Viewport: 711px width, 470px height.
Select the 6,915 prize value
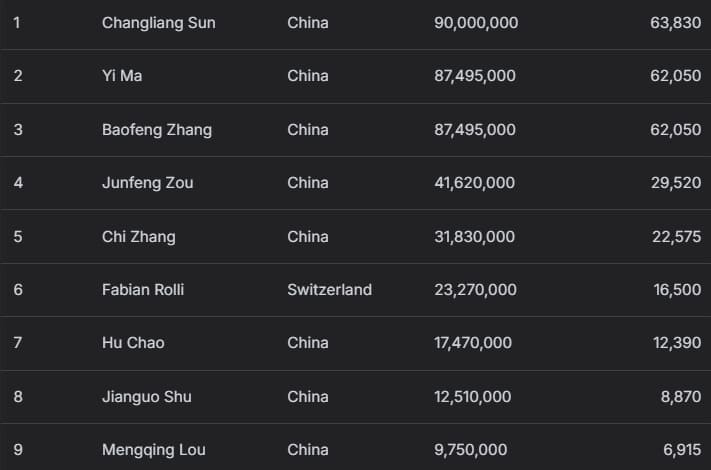point(681,450)
